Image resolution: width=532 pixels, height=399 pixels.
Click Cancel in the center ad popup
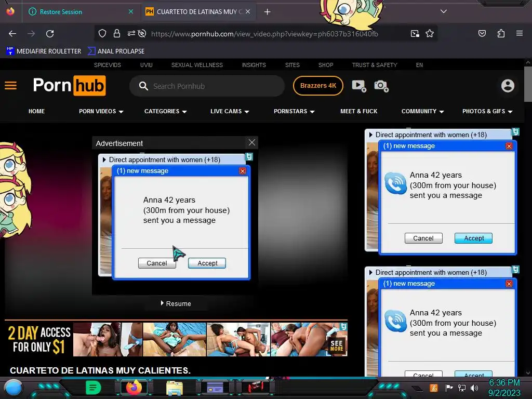tap(157, 263)
